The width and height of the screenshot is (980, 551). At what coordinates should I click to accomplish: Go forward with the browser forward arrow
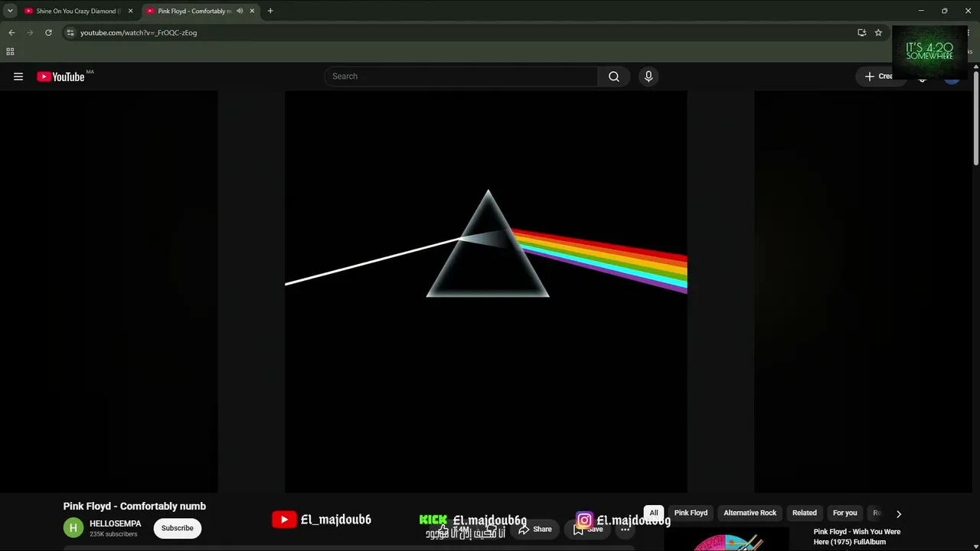(30, 33)
